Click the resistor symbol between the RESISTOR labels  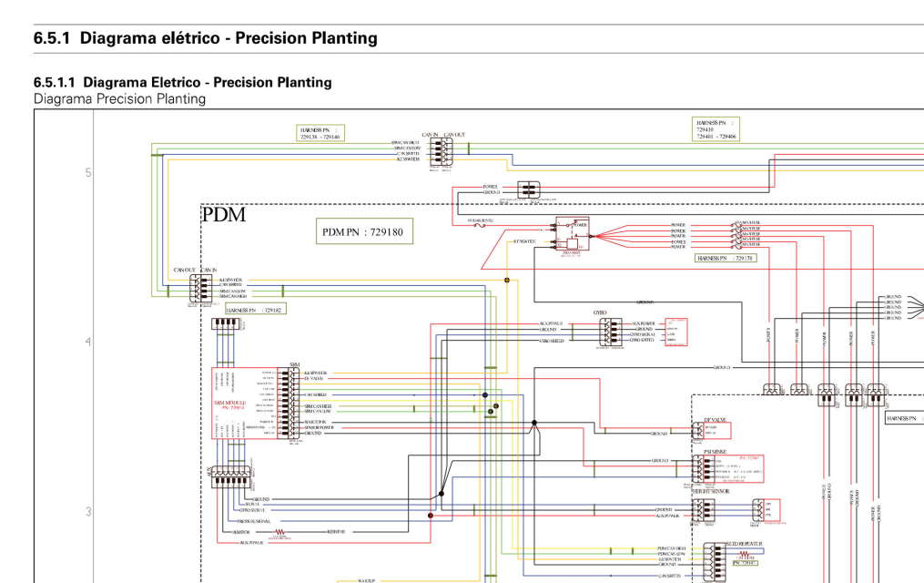click(x=280, y=532)
